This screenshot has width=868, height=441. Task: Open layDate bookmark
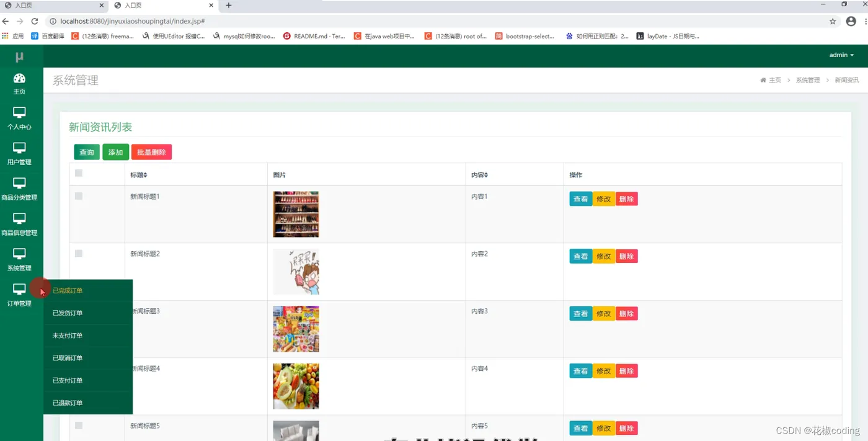668,36
